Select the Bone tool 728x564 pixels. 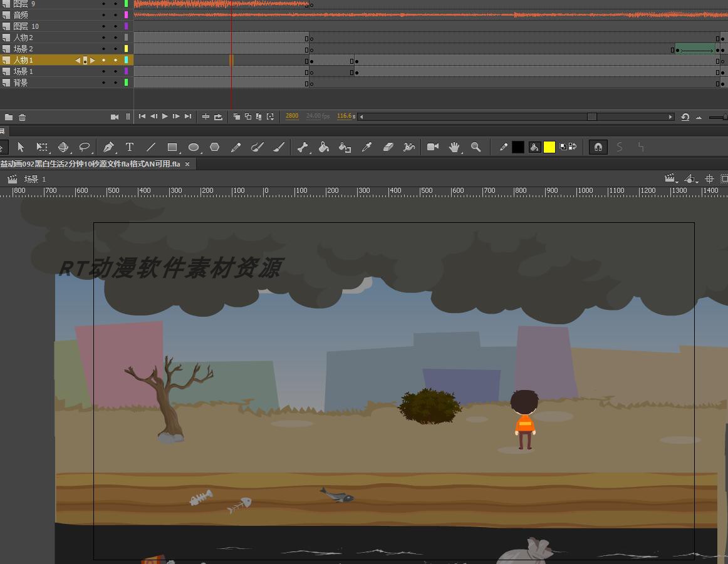tap(303, 147)
